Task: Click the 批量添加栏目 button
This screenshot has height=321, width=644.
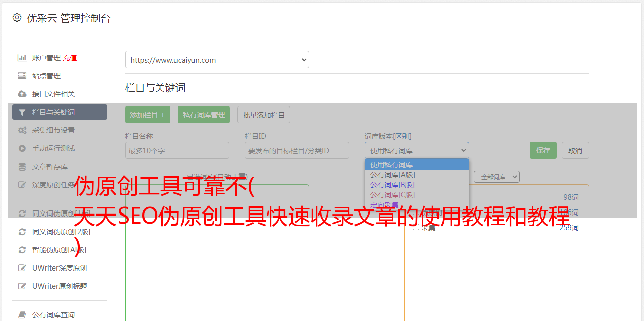Action: (x=264, y=115)
